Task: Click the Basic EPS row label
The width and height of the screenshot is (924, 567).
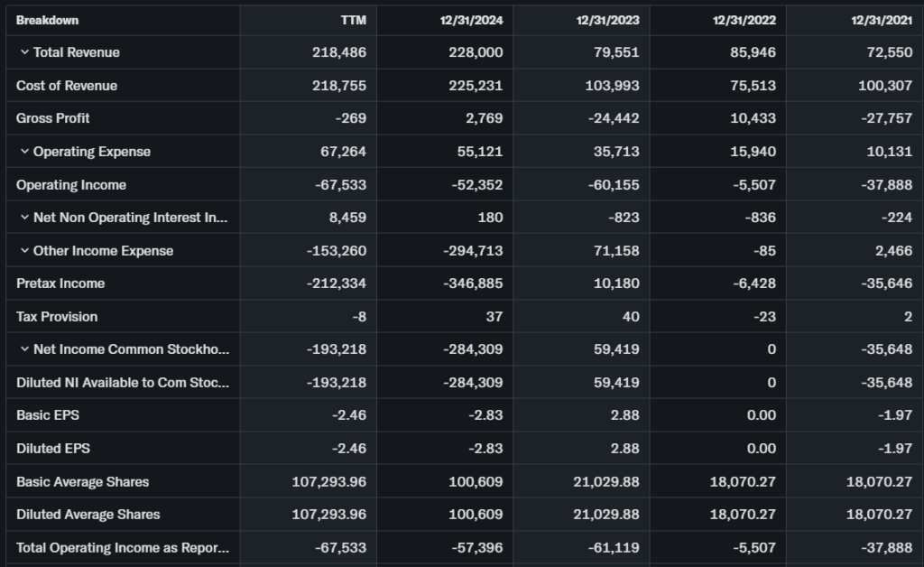Action: point(48,415)
